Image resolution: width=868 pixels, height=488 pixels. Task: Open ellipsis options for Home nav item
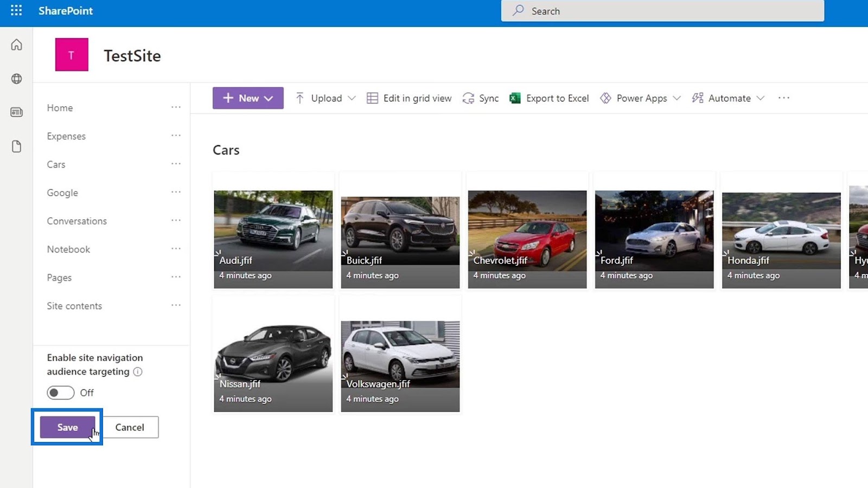(176, 107)
